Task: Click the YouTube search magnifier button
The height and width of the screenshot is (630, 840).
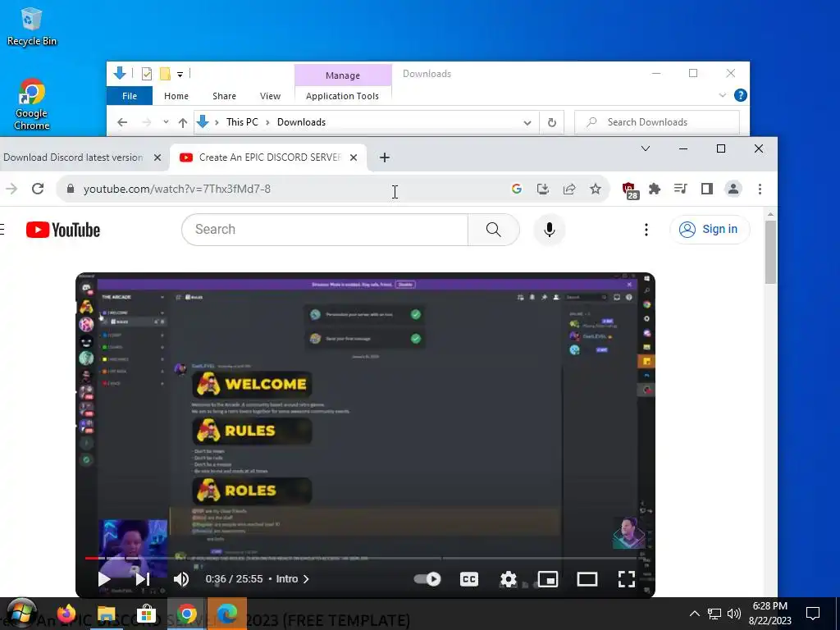Action: click(x=493, y=230)
